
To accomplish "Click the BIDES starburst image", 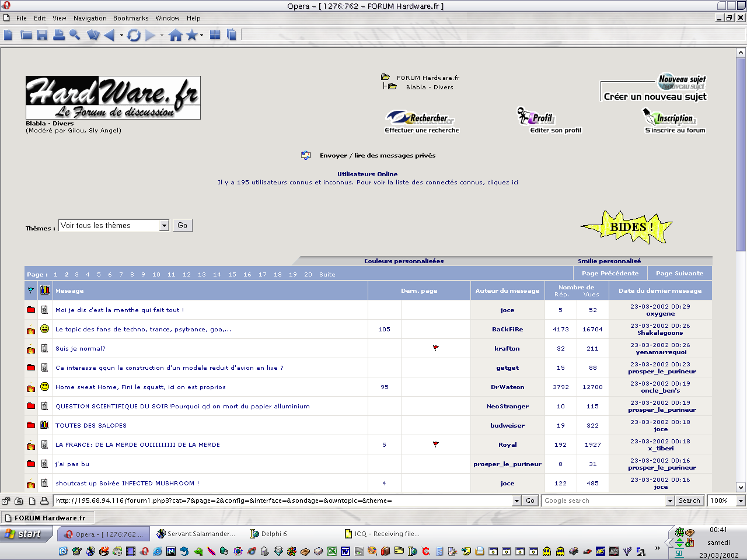I will (x=627, y=227).
